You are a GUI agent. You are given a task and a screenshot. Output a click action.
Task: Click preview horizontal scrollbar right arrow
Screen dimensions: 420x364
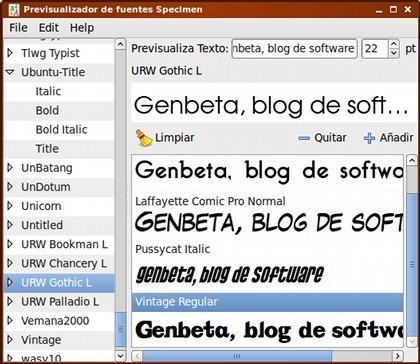pyautogui.click(x=397, y=356)
